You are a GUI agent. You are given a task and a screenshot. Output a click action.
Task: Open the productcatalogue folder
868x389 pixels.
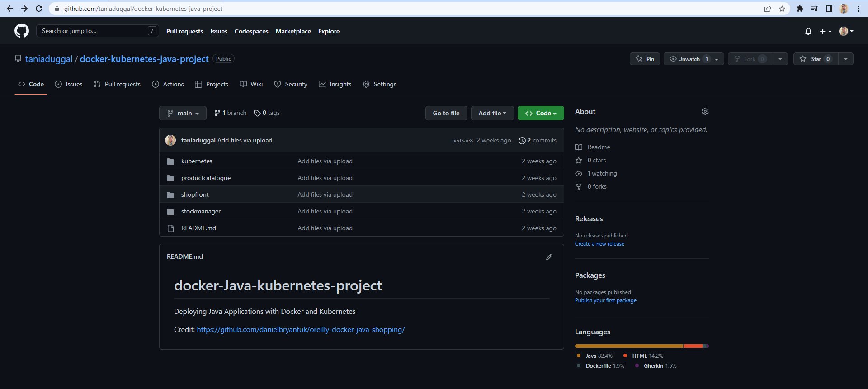coord(206,178)
